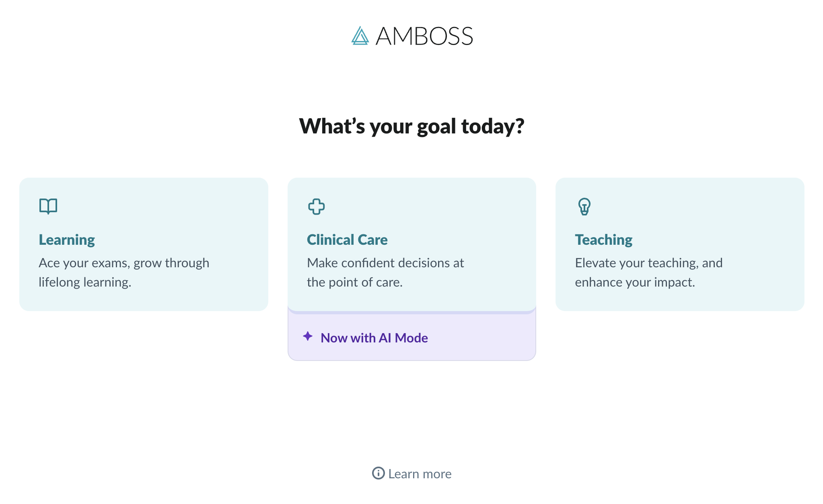Choose 'Make confident decisions at the point of care'

[412, 244]
